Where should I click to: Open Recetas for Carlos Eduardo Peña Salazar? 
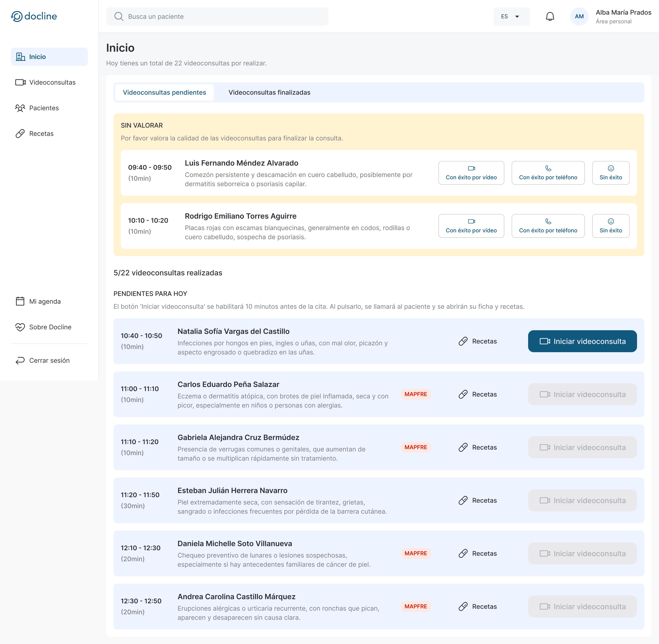[x=478, y=394]
